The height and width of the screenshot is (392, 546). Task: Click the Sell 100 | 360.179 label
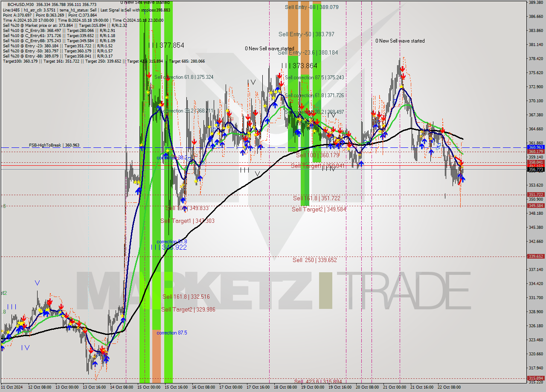pos(318,156)
